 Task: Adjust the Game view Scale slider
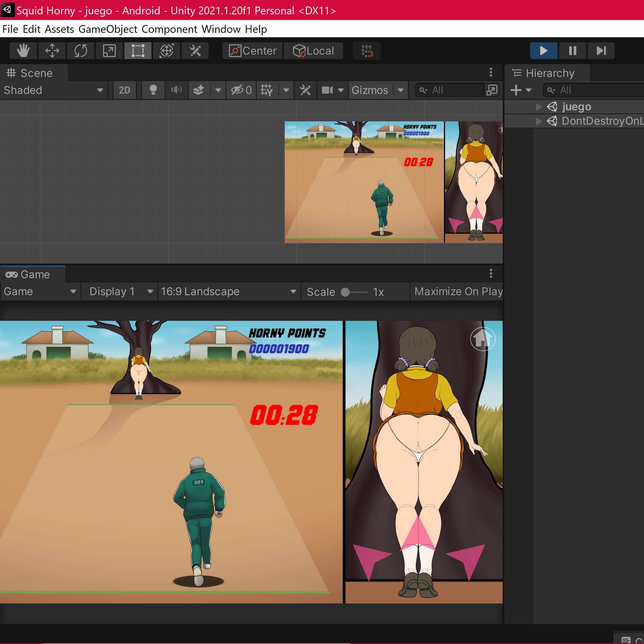point(346,292)
